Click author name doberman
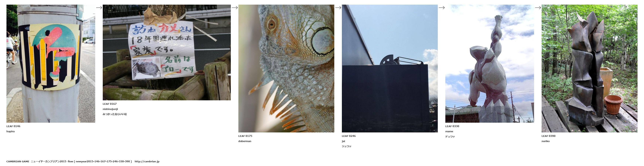Screen dimensions: 644x166 coord(245,141)
